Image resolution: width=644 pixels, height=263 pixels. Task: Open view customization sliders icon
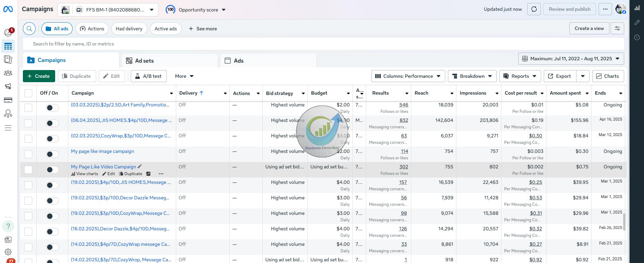617,29
